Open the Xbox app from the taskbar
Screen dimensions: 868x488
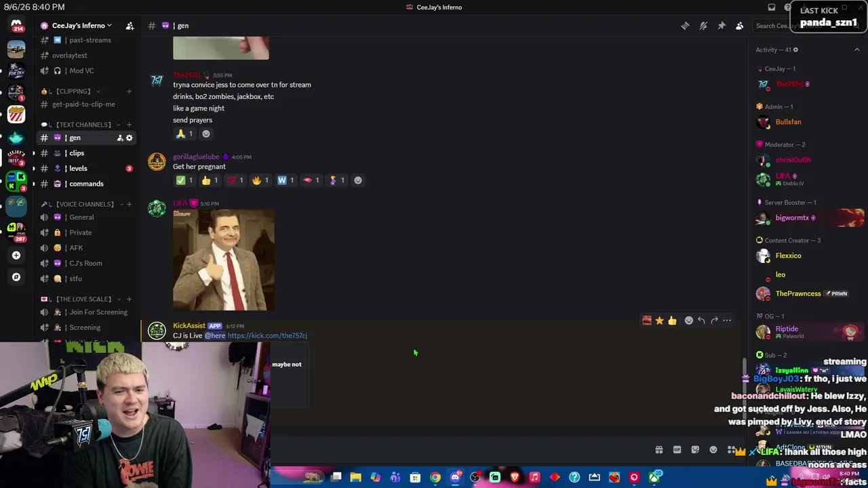coord(654,478)
